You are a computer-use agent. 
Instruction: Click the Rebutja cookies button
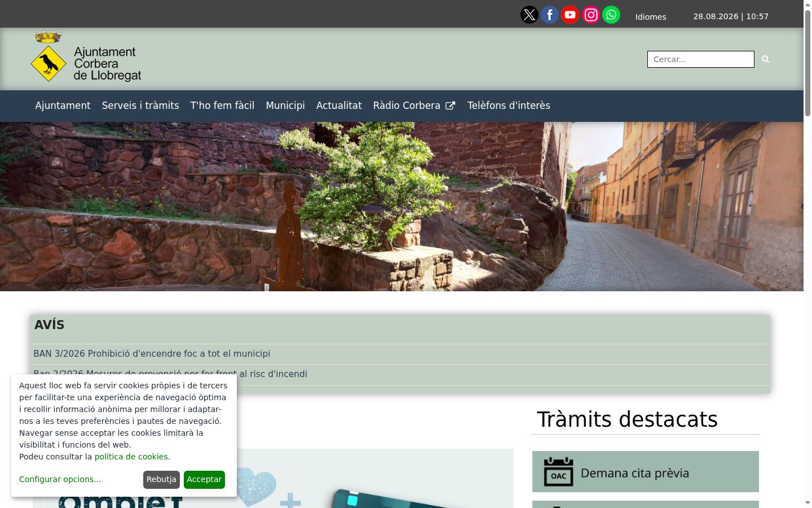tap(161, 480)
